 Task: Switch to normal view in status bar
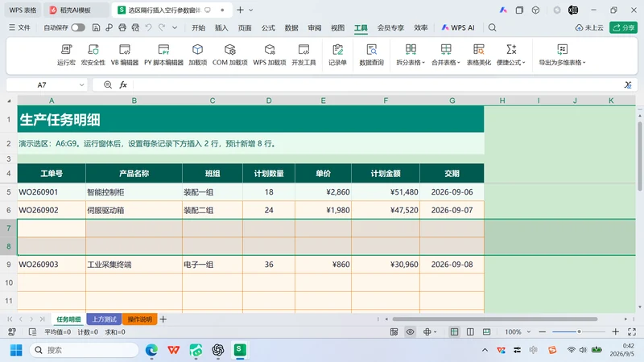pos(454,331)
